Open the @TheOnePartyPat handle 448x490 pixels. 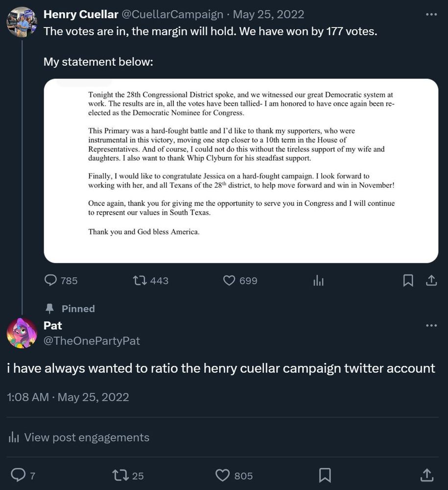point(92,341)
